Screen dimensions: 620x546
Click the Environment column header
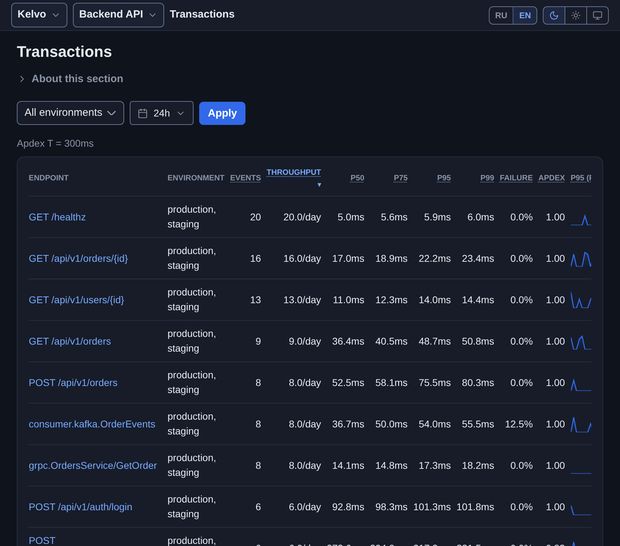(196, 178)
